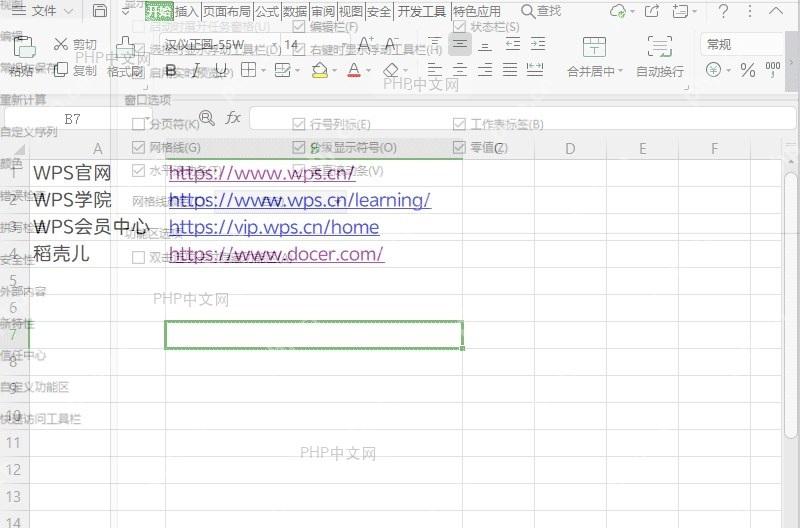Switch to 插入 tab
800x528 pixels.
[x=187, y=11]
